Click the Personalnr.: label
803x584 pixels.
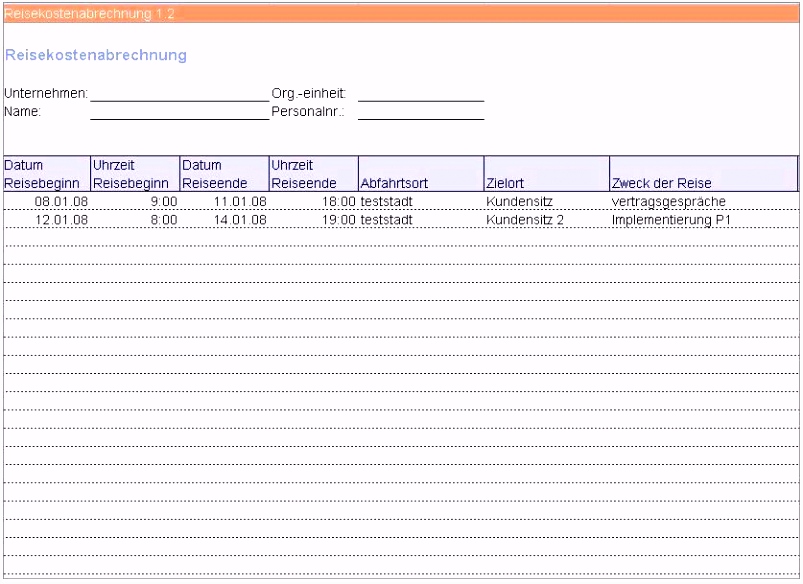pos(308,111)
